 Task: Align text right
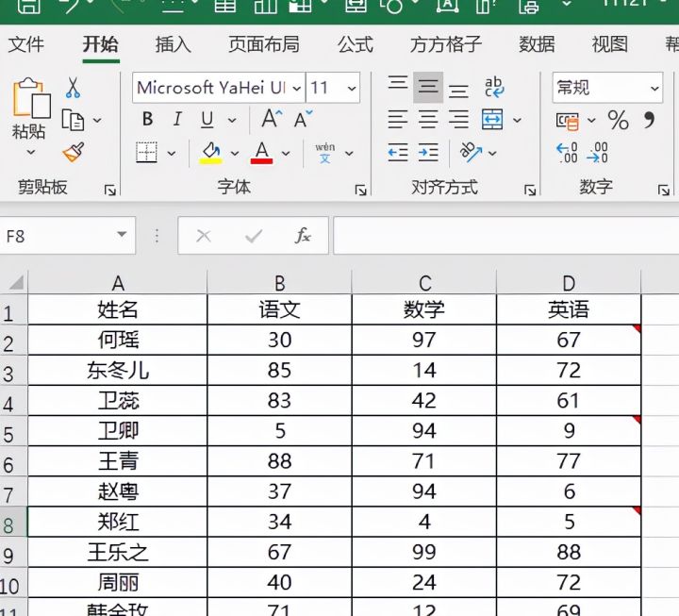coord(458,120)
